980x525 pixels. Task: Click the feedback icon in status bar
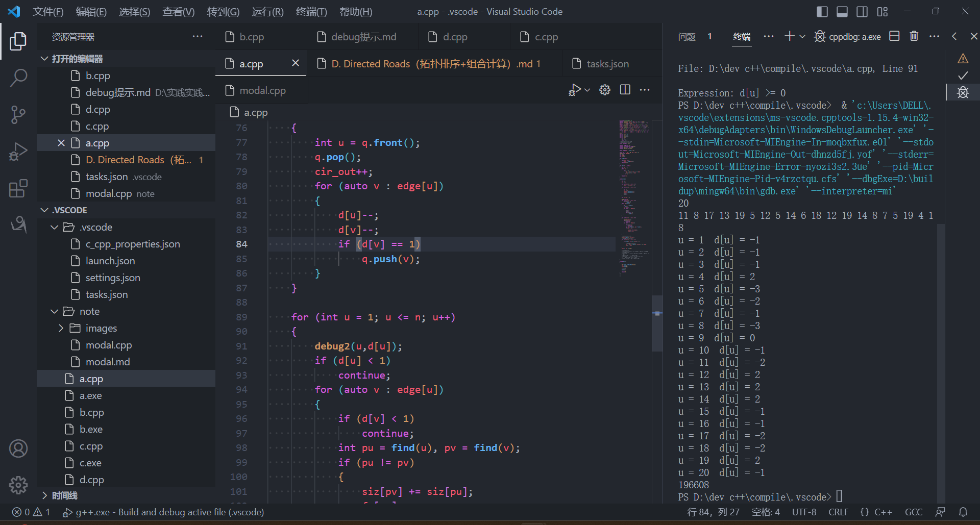(940, 512)
